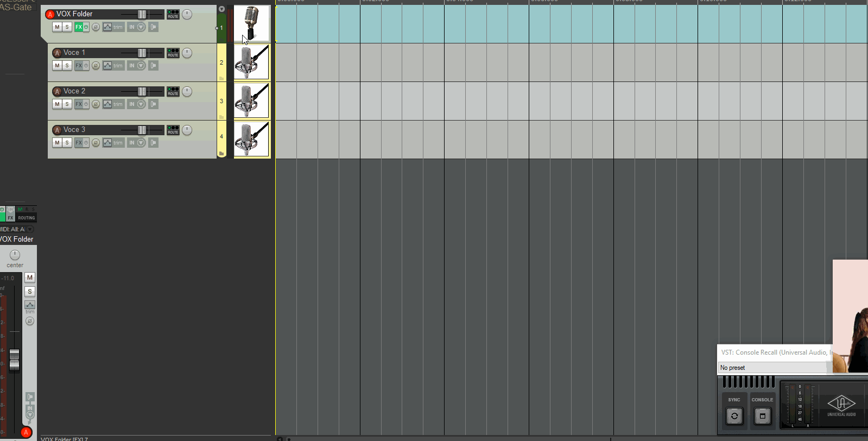Image resolution: width=868 pixels, height=441 pixels.
Task: Click the mixer Solo button for VOX Folder
Action: [30, 292]
